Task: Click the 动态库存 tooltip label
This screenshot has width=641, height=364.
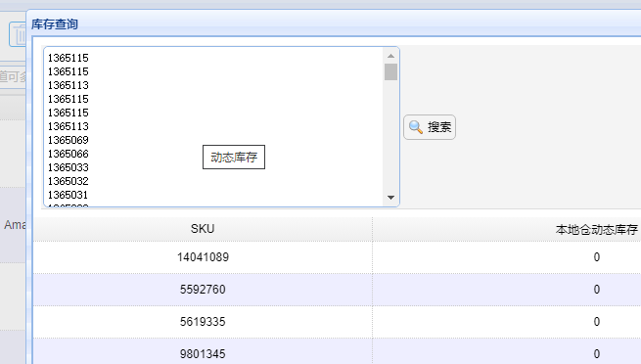Action: 234,158
